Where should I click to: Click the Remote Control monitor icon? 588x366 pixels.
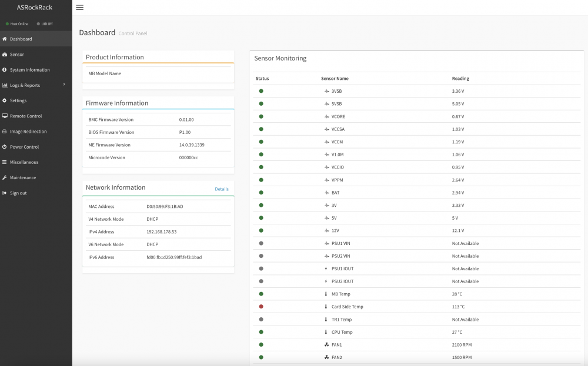[5, 116]
